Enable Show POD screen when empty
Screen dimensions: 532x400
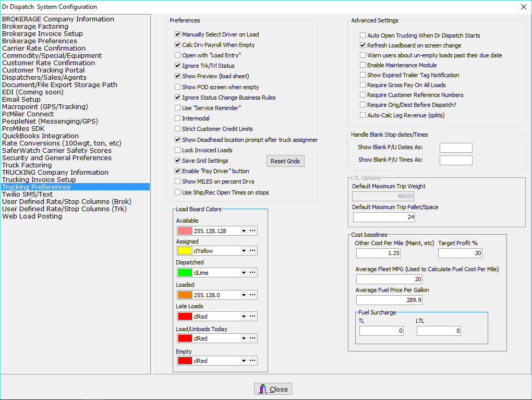pyautogui.click(x=177, y=87)
